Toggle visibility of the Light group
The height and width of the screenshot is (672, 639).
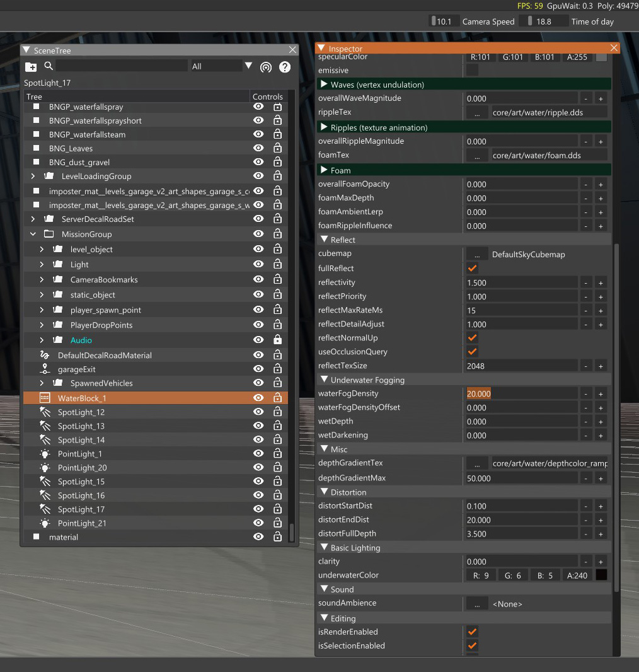tap(258, 264)
